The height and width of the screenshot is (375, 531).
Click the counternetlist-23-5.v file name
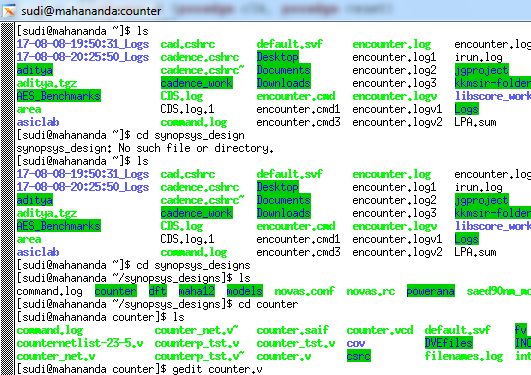pyautogui.click(x=80, y=343)
